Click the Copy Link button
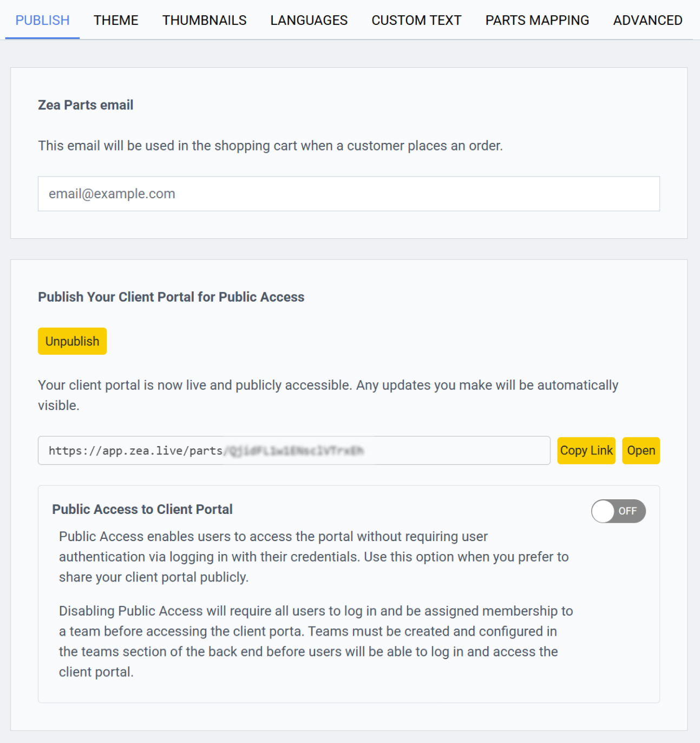Screen dimensions: 700x743 (x=586, y=451)
